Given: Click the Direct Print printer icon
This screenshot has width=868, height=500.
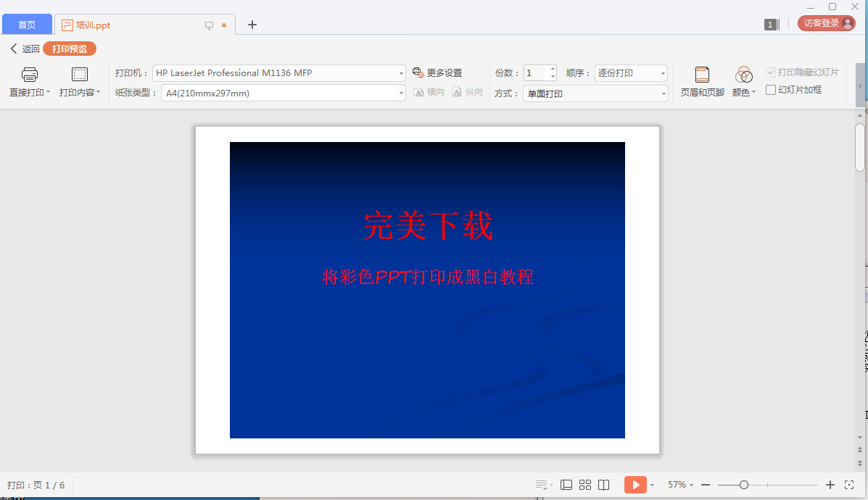Looking at the screenshot, I should [29, 75].
